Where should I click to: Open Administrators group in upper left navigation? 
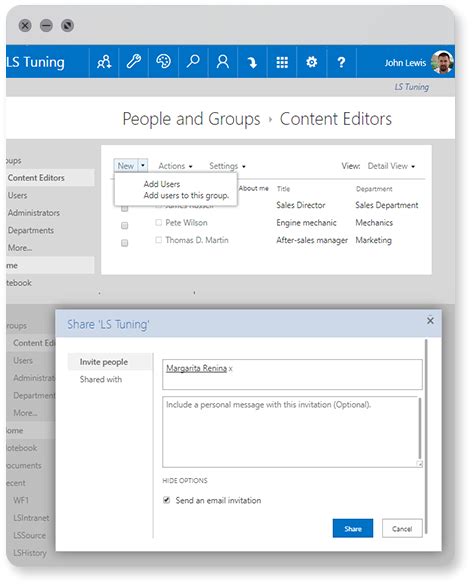34,213
